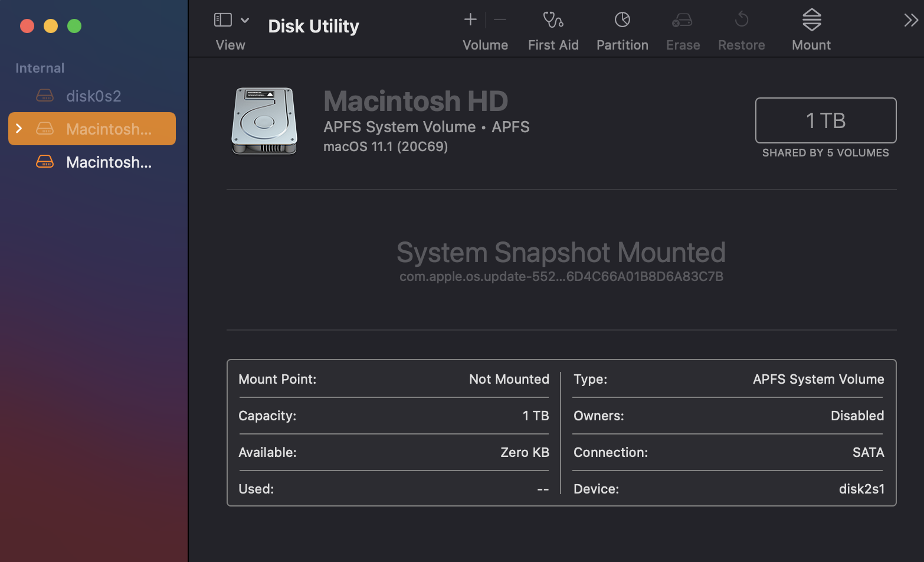Screen dimensions: 924x562
Task: Expand the selected Macintosh volume row
Action: coord(19,128)
